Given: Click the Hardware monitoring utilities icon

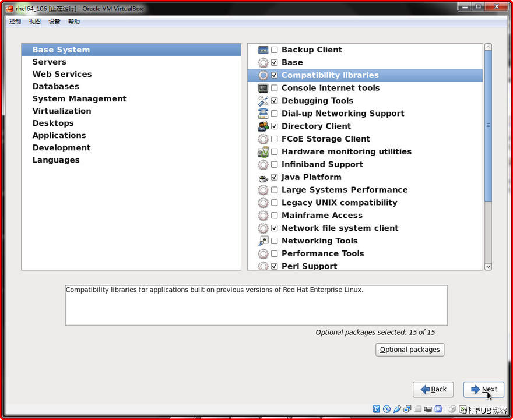Looking at the screenshot, I should 263,151.
